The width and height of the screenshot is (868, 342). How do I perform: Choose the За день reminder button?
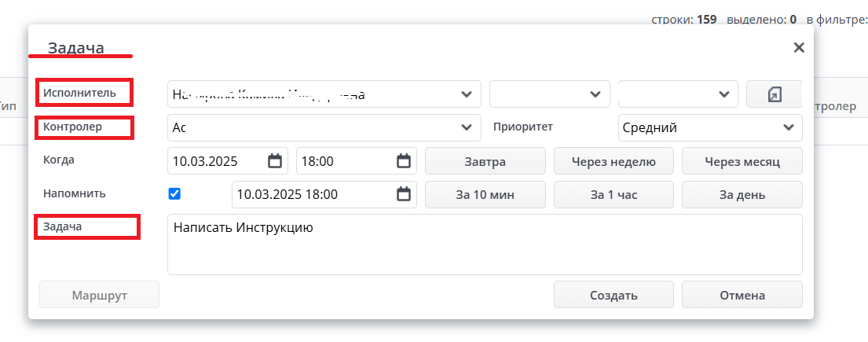(x=742, y=194)
